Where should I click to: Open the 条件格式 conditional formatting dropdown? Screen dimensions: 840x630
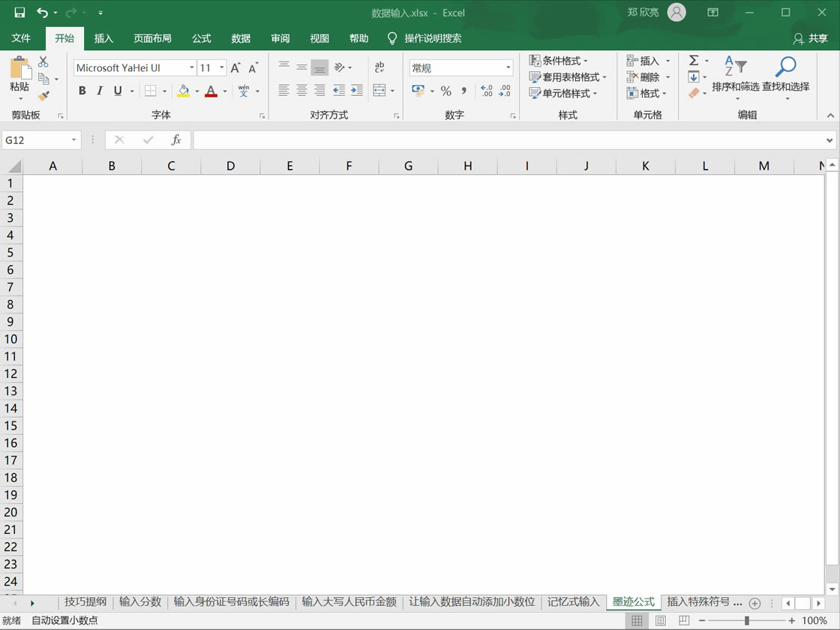tap(564, 60)
